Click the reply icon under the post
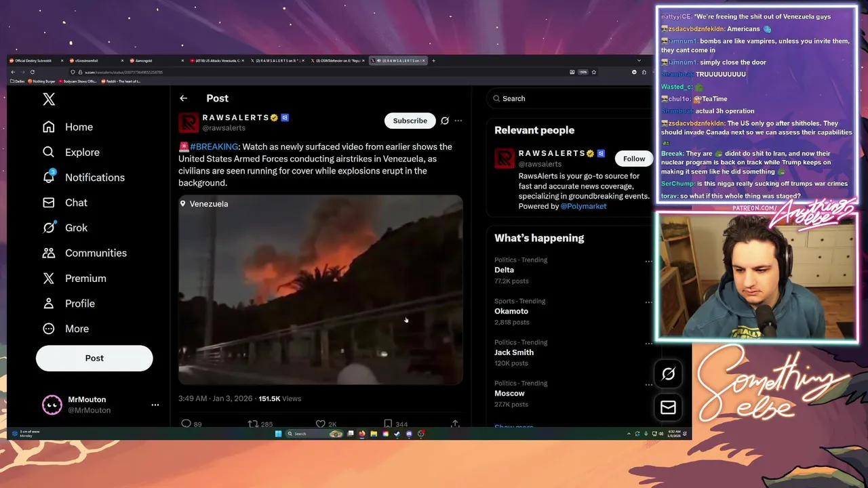This screenshot has height=488, width=868. 186,424
